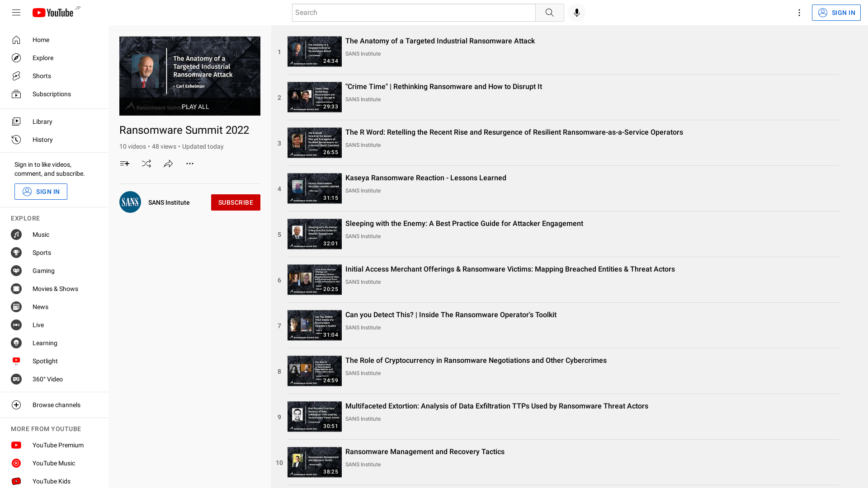The width and height of the screenshot is (868, 488).
Task: Select the Shorts icon in the sidebar
Action: [16, 76]
